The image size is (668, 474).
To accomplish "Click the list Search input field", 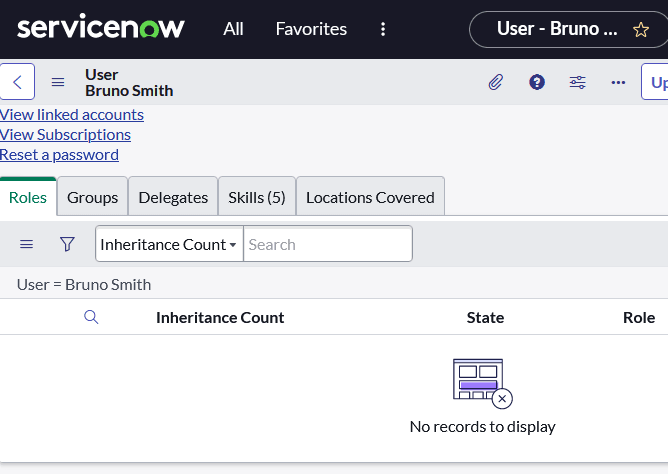I will click(x=328, y=244).
